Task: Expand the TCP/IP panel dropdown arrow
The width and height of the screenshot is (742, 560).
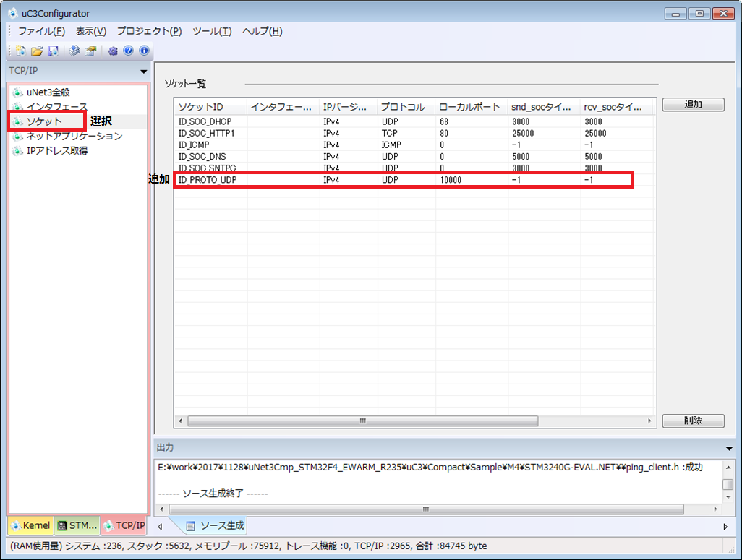Action: pos(144,72)
